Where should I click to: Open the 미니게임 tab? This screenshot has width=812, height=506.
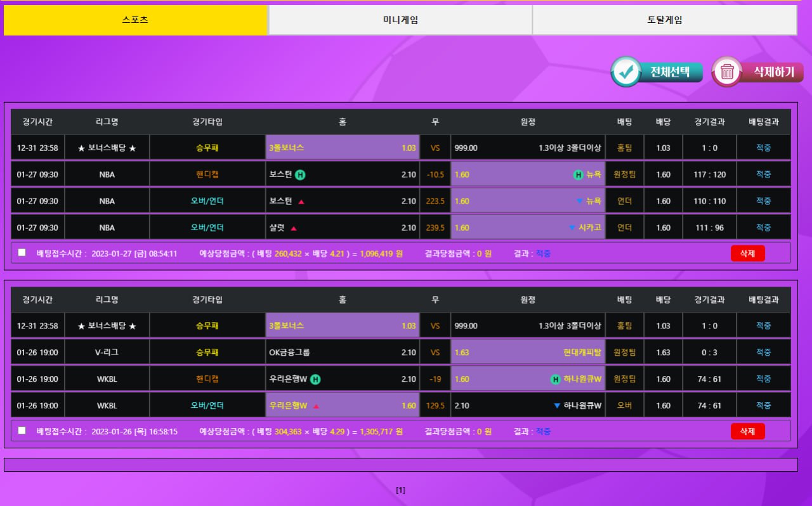[400, 20]
